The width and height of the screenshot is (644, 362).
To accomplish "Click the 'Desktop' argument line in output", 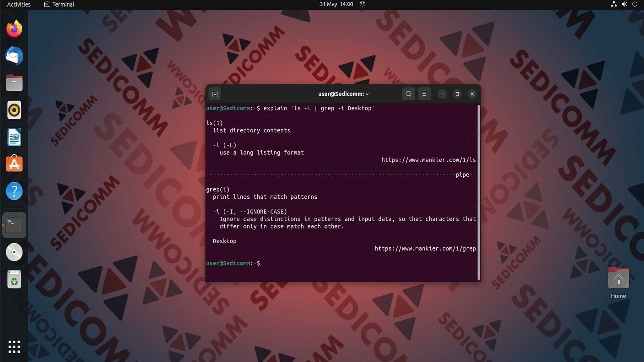I will 224,241.
